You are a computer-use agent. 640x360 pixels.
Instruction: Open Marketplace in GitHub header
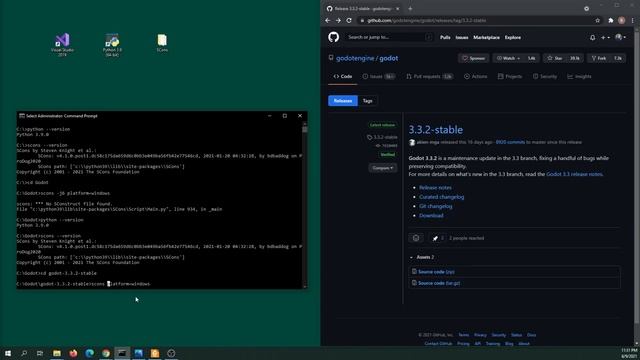(486, 38)
